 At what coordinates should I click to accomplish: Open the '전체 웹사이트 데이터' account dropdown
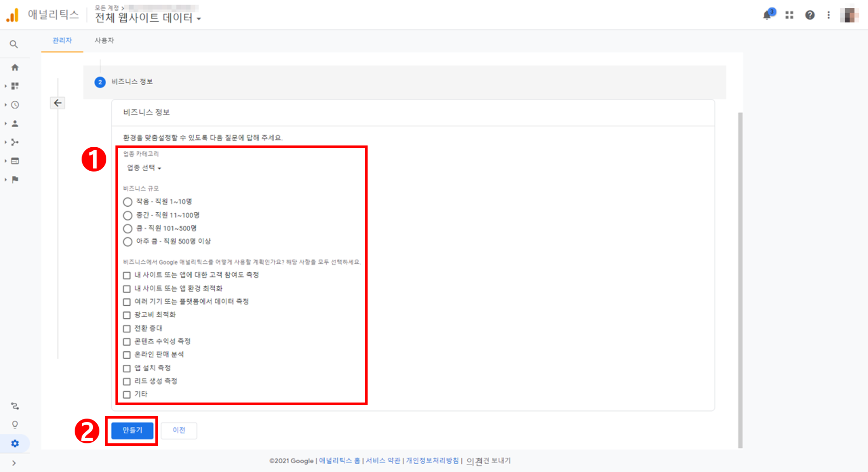coord(148,18)
